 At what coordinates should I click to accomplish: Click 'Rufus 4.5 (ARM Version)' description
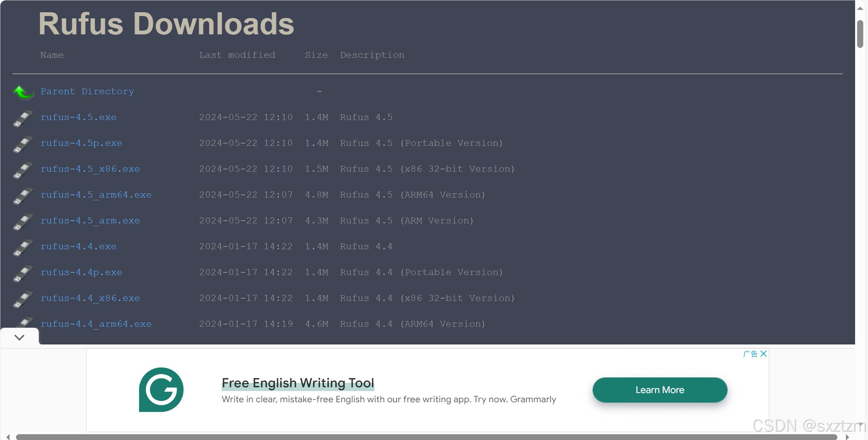407,221
